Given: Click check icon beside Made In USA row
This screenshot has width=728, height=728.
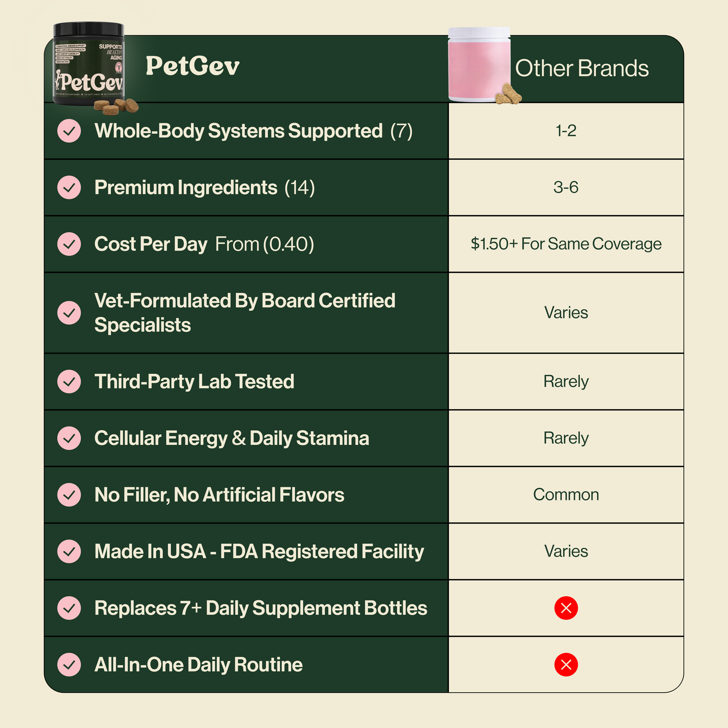Looking at the screenshot, I should tap(69, 552).
